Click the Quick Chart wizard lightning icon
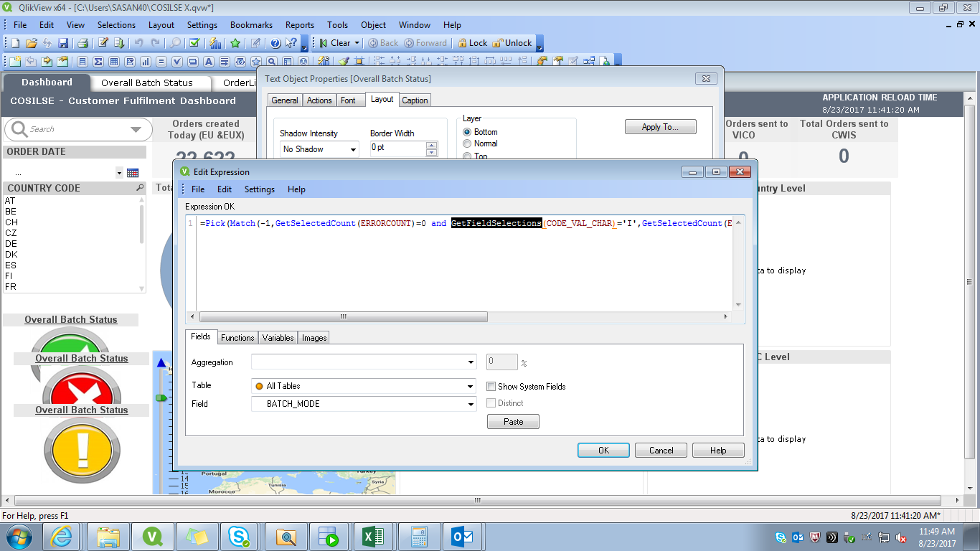Screen dimensions: 980x551 (x=216, y=43)
